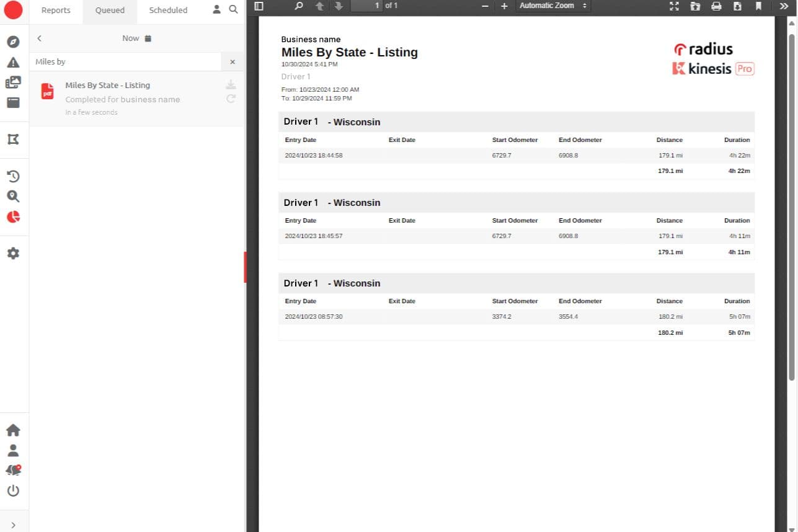Click the home icon in sidebar

(x=13, y=430)
